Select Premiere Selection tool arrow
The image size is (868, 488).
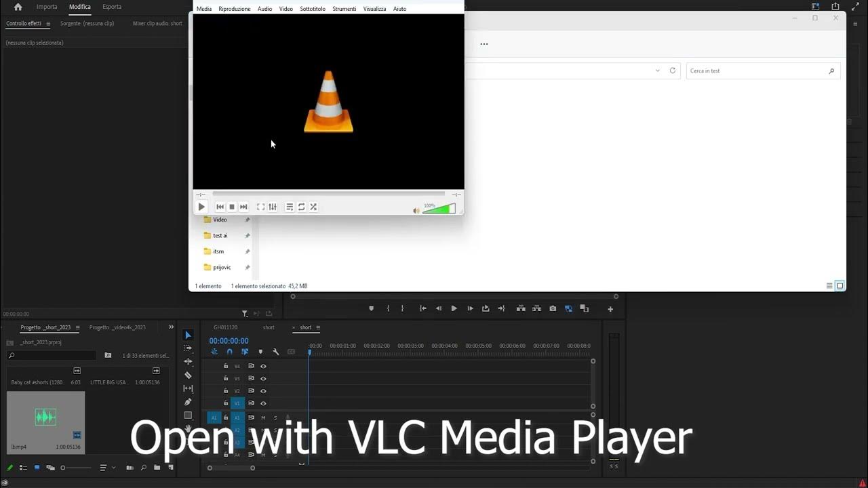(188, 335)
